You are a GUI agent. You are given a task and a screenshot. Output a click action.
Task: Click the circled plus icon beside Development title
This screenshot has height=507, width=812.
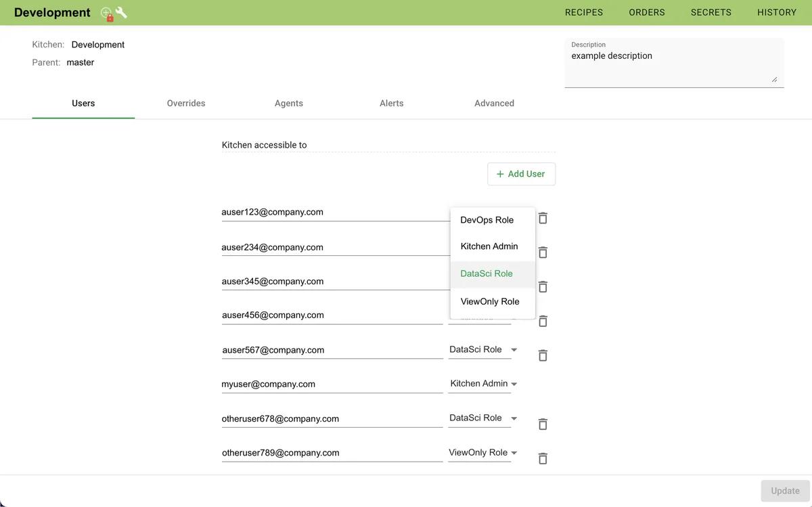[106, 11]
